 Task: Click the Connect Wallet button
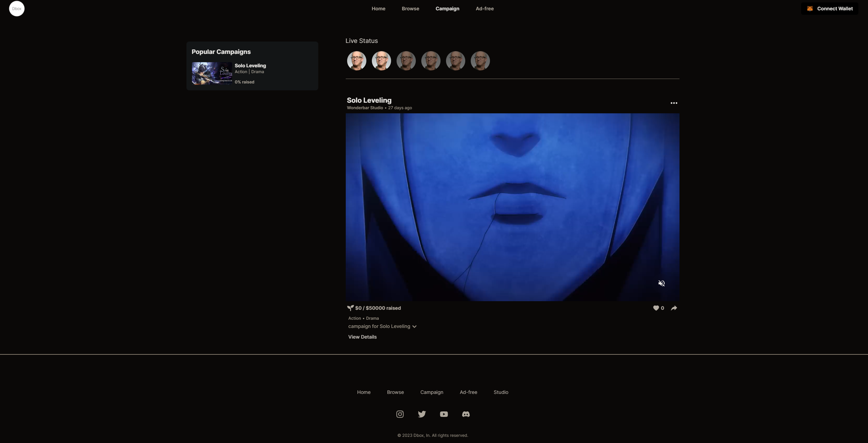[x=830, y=9]
